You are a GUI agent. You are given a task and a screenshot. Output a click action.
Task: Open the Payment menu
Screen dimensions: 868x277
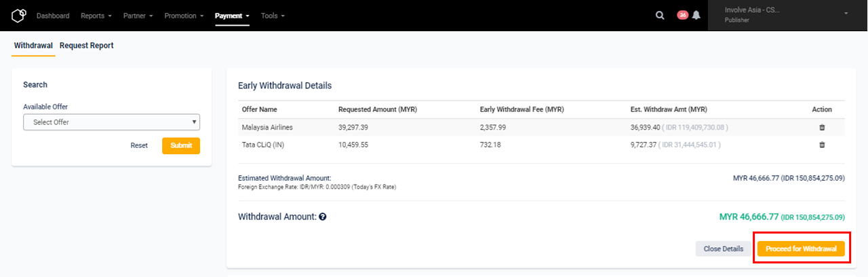click(233, 15)
